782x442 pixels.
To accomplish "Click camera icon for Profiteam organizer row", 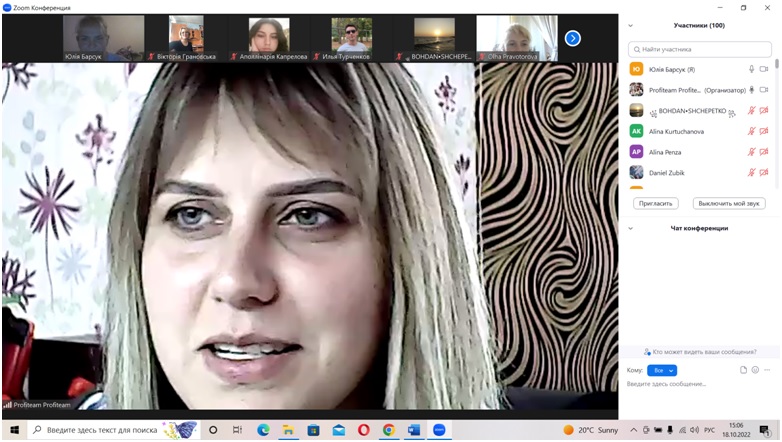I will [x=764, y=90].
